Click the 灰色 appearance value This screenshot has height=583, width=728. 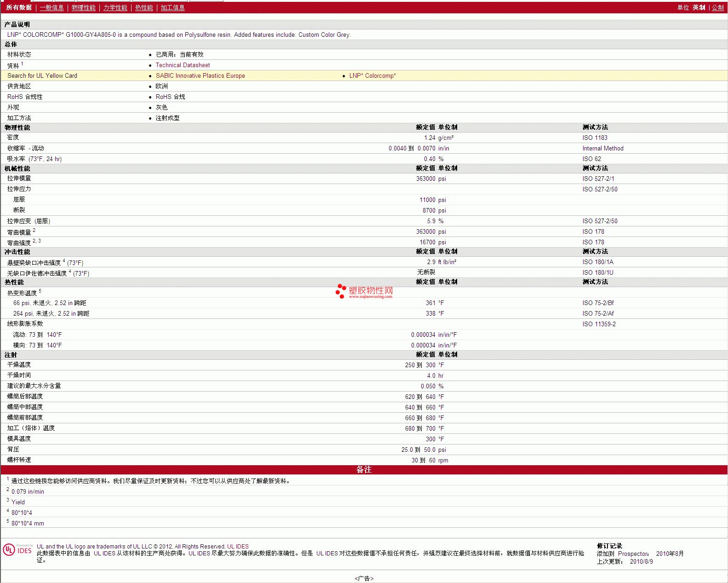161,108
